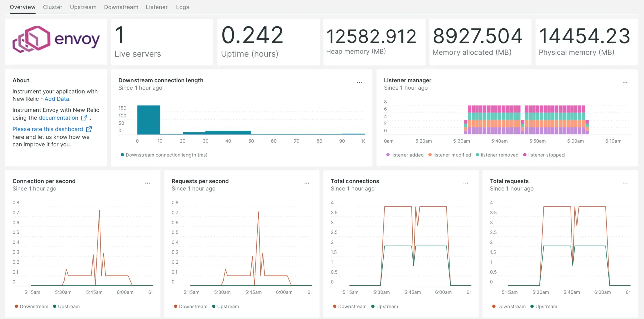Screen dimensions: 644x319
Task: Click external link icon next to rate dashboard
Action: [x=89, y=129]
